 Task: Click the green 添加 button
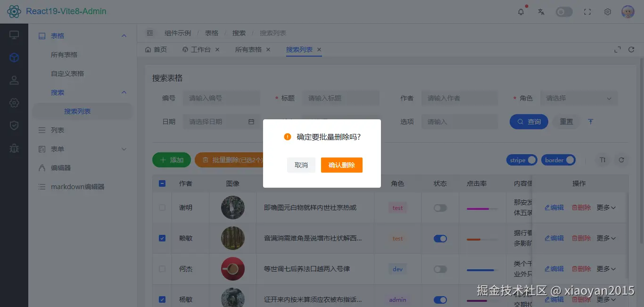coord(172,160)
